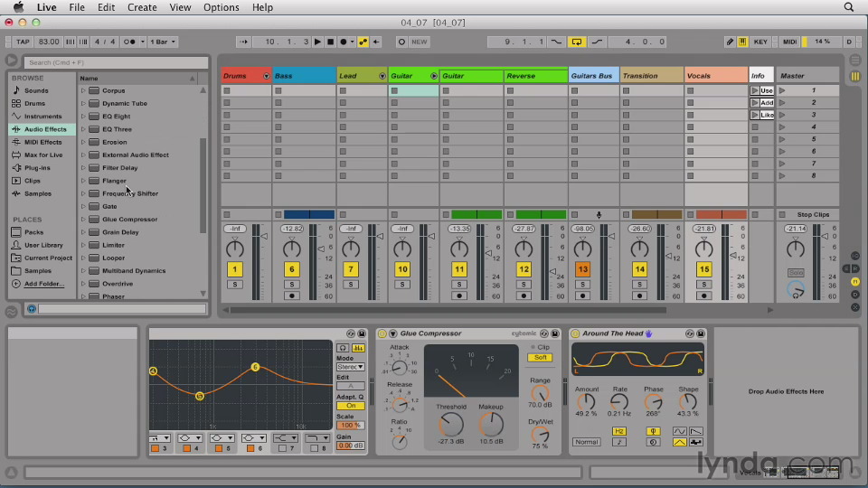Stop playback with the Stop button

point(331,42)
